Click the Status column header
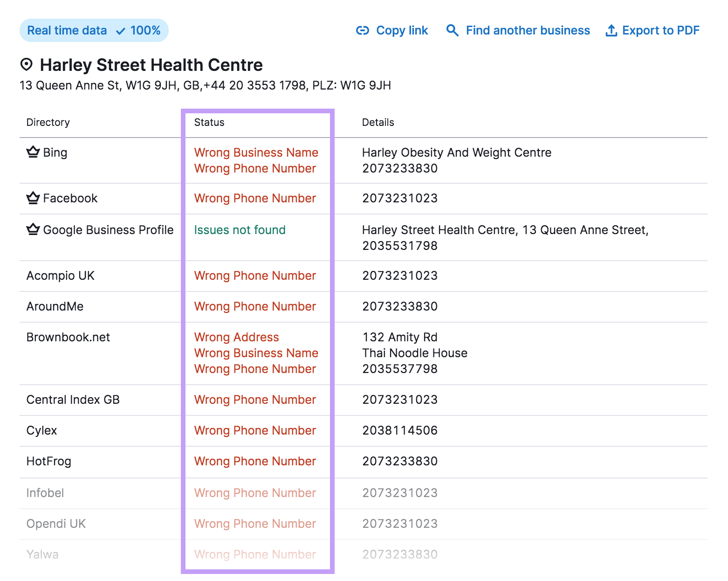The width and height of the screenshot is (728, 581). pos(209,122)
